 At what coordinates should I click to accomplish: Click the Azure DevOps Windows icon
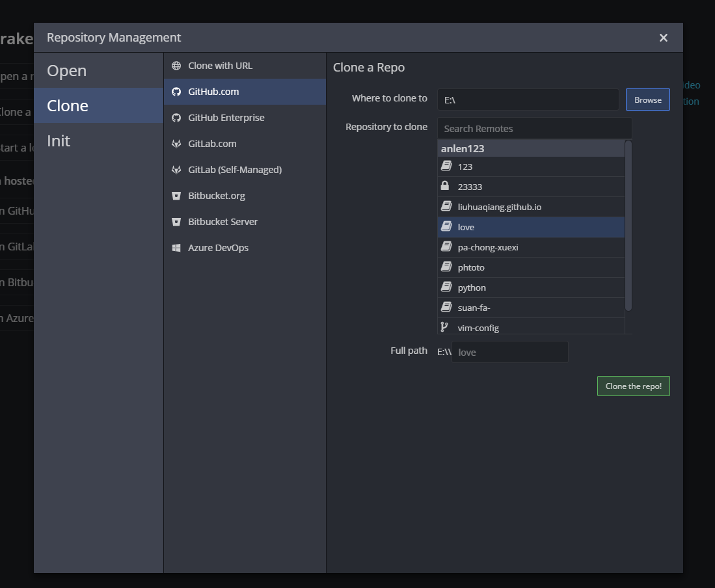click(176, 248)
